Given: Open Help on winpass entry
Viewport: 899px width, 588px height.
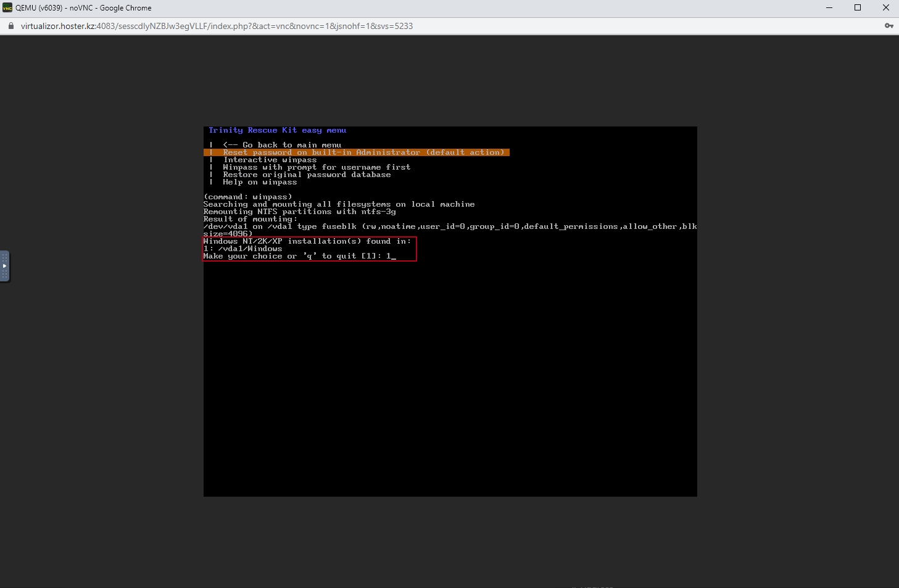Looking at the screenshot, I should pyautogui.click(x=260, y=182).
